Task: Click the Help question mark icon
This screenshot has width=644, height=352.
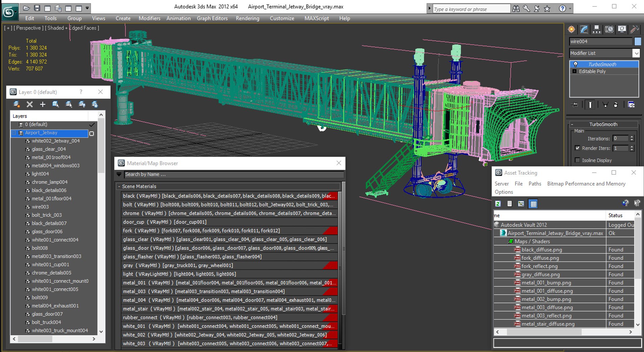Action: tap(562, 9)
